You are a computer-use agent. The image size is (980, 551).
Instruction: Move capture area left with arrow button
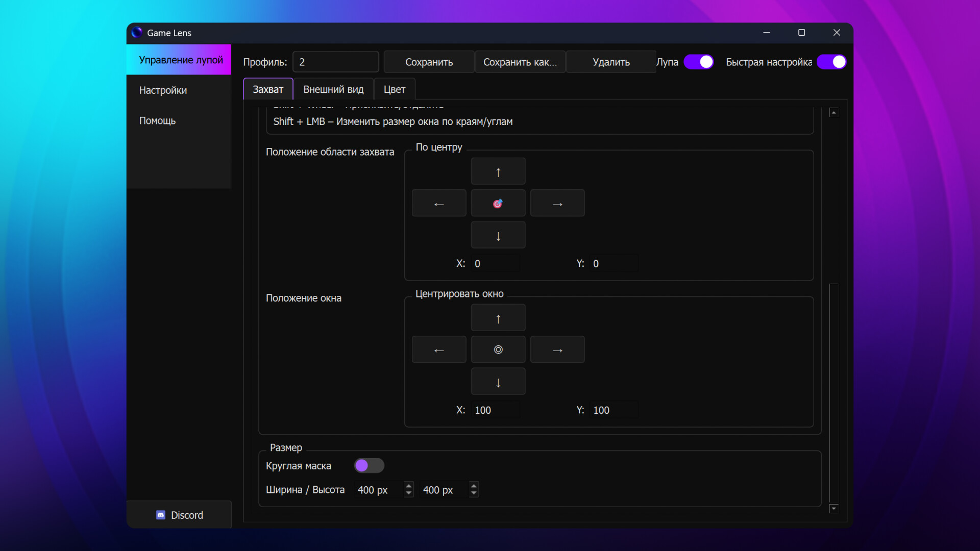(x=438, y=203)
